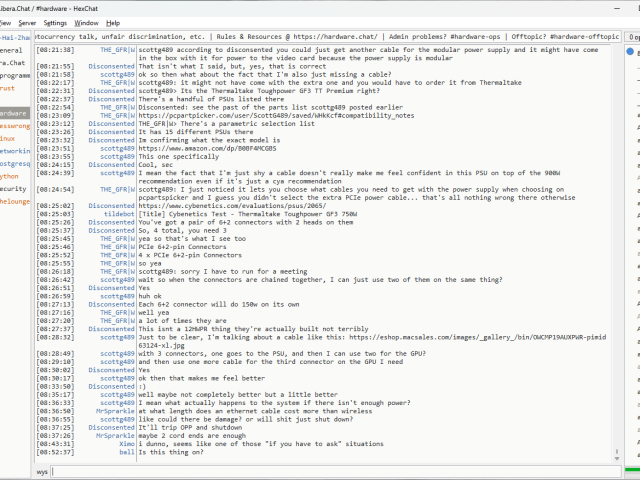640x480 pixels.
Task: Click the blue status icon in user list
Action: pos(629,49)
